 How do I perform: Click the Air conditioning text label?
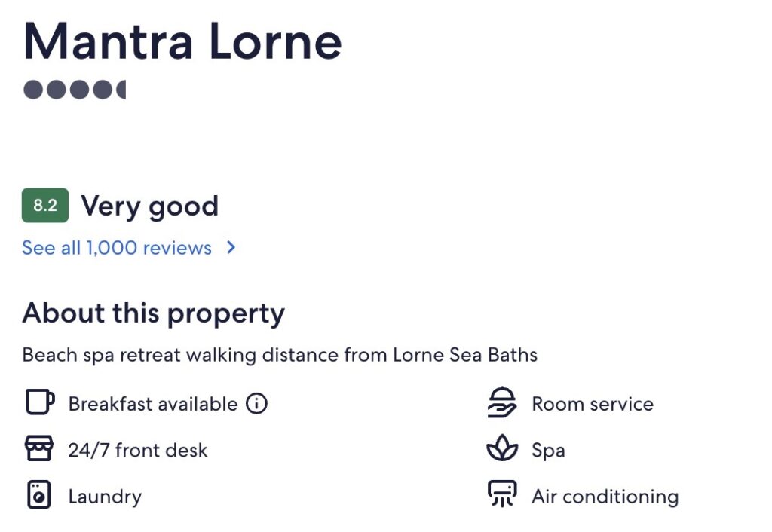(605, 497)
